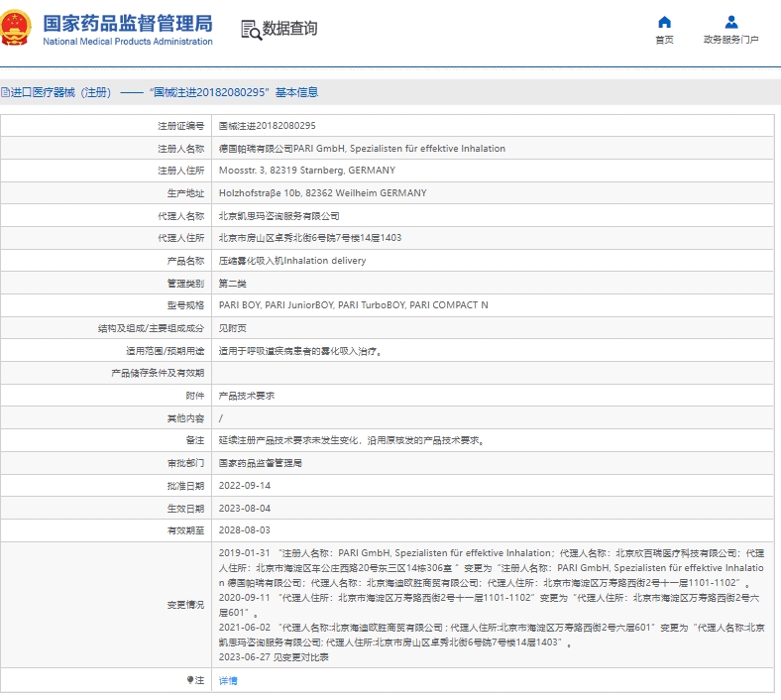The height and width of the screenshot is (700, 781).
Task: Click the 产品名称 label
Action: (x=185, y=261)
